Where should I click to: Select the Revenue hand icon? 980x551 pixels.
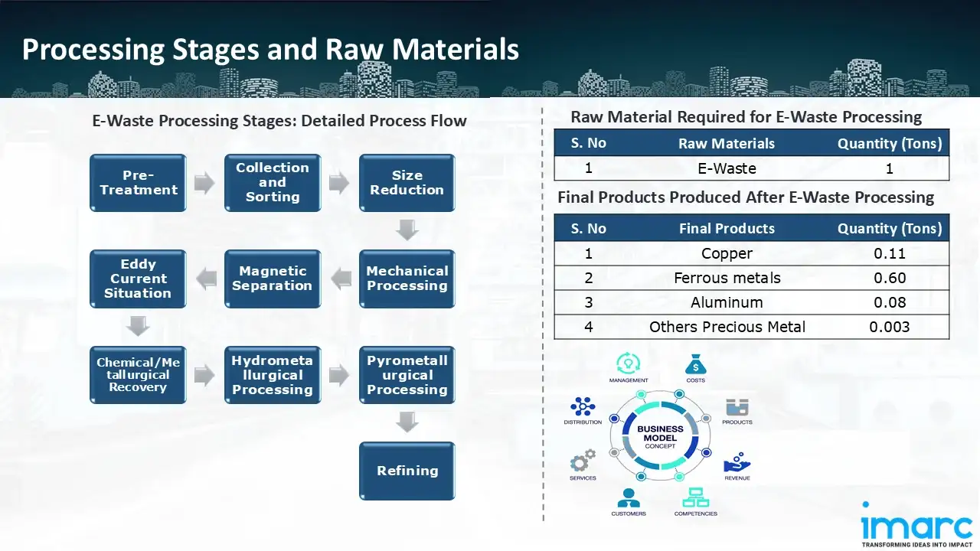[x=737, y=462]
